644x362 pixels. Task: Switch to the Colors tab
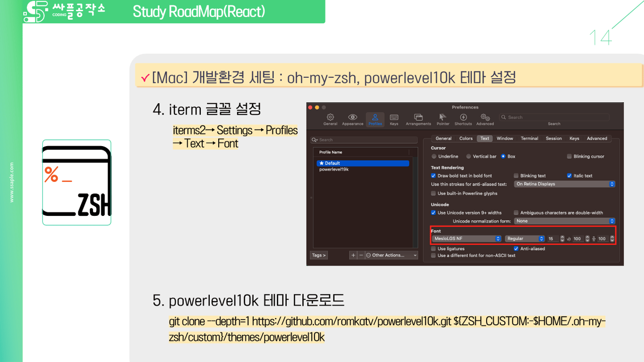(466, 138)
